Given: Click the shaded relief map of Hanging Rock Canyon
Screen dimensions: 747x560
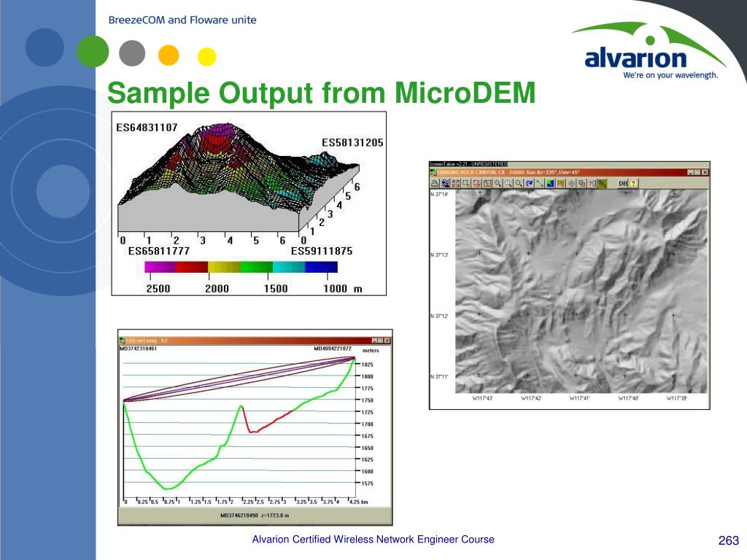Looking at the screenshot, I should 581,292.
